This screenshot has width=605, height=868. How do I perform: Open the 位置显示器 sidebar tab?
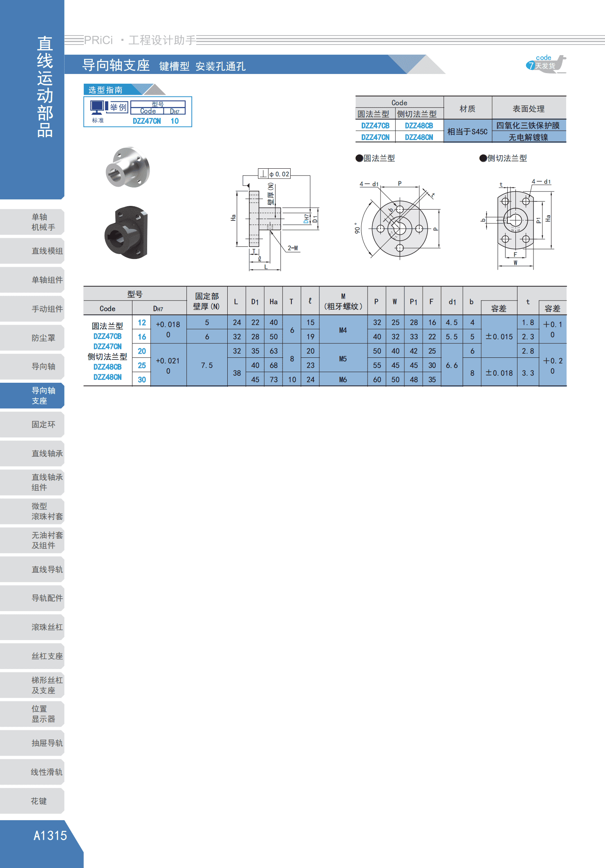click(x=32, y=714)
